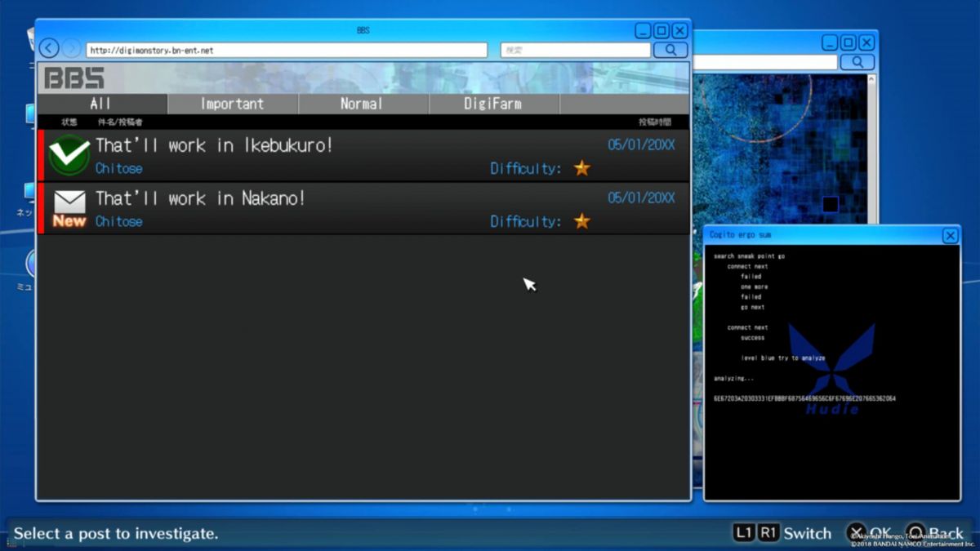980x551 pixels.
Task: Click the OK button prompt
Action: pyautogui.click(x=867, y=533)
